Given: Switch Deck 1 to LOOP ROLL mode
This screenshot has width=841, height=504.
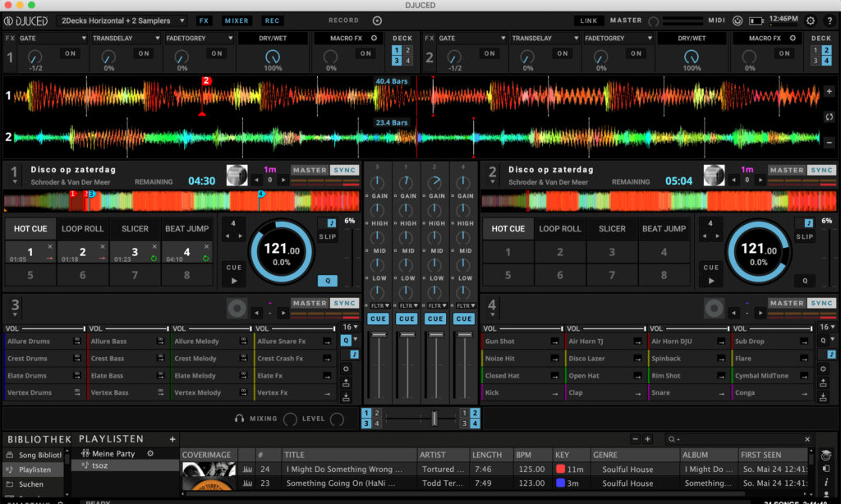Looking at the screenshot, I should click(83, 228).
